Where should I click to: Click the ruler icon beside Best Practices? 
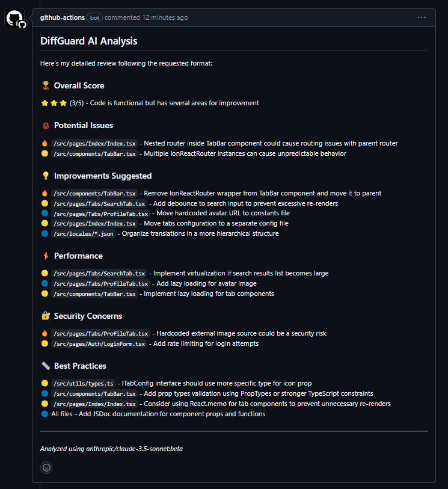point(45,366)
